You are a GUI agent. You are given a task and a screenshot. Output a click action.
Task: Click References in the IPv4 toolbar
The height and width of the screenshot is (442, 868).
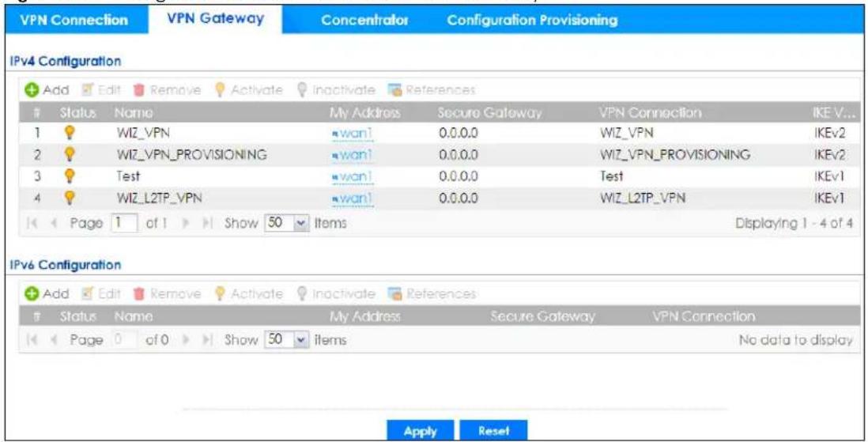coord(432,89)
